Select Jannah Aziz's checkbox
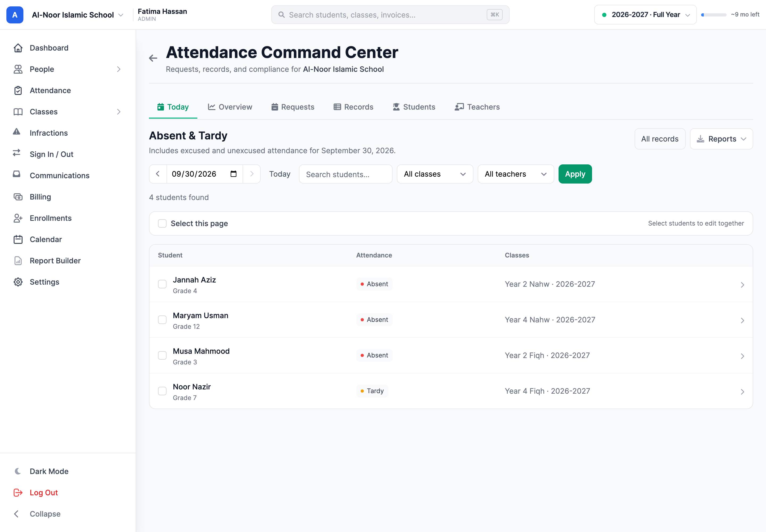766x532 pixels. (162, 284)
